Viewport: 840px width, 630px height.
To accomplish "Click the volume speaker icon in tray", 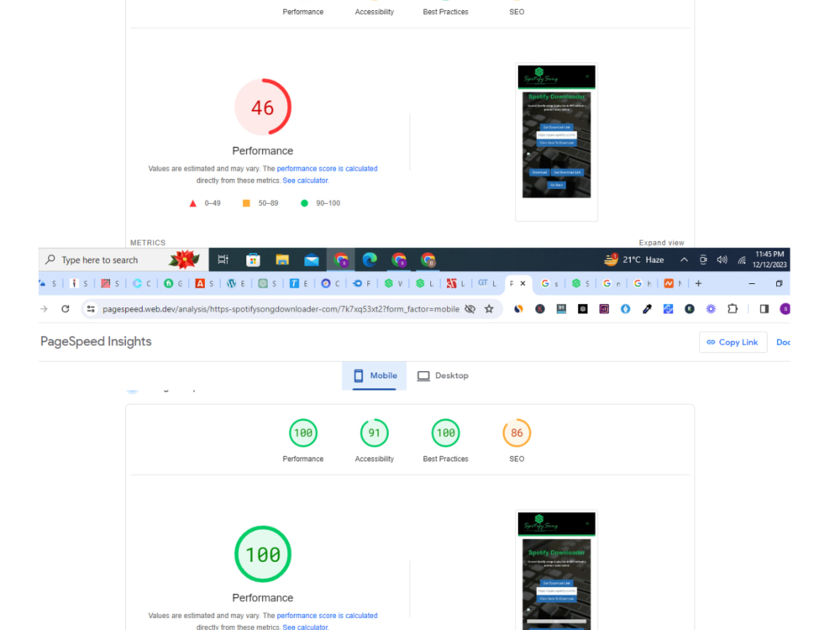I will pyautogui.click(x=722, y=260).
